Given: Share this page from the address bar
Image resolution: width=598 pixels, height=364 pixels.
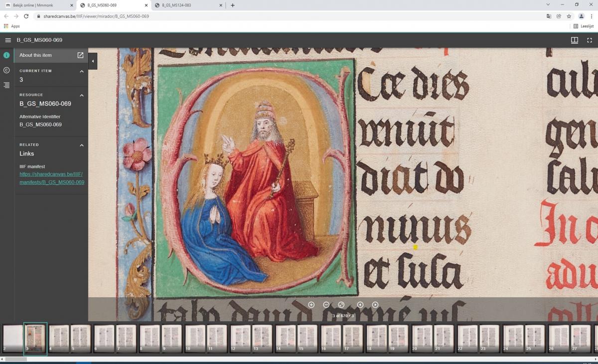Looking at the screenshot, I should click(x=559, y=16).
